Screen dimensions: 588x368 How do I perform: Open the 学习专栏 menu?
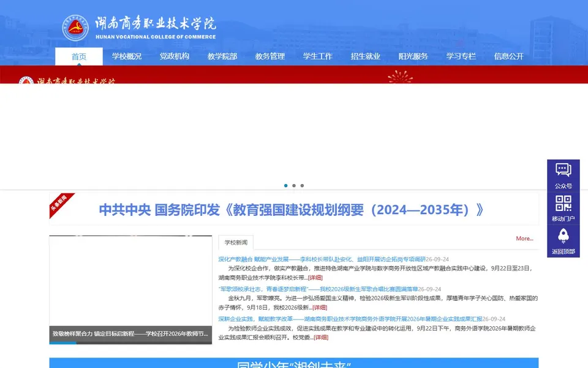point(461,56)
